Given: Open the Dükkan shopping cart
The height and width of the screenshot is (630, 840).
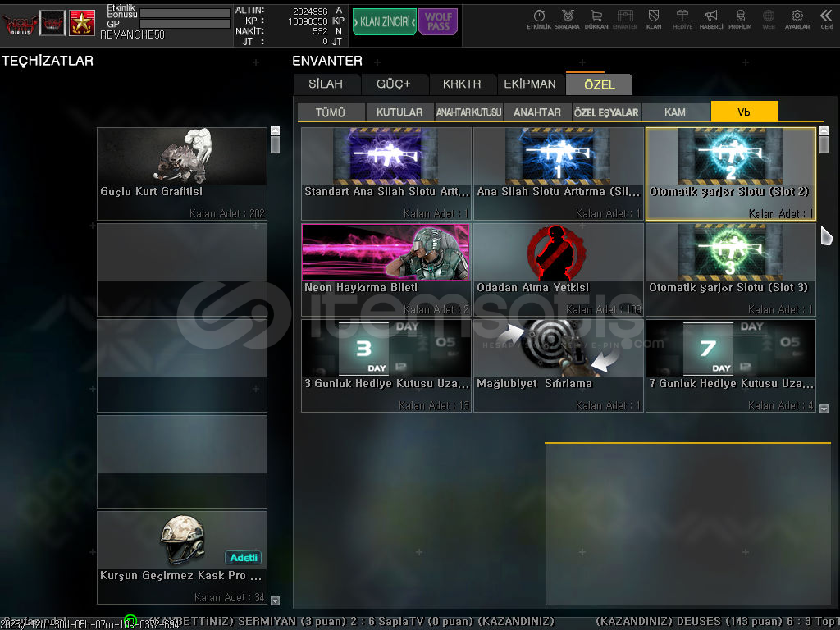Looking at the screenshot, I should (x=596, y=19).
